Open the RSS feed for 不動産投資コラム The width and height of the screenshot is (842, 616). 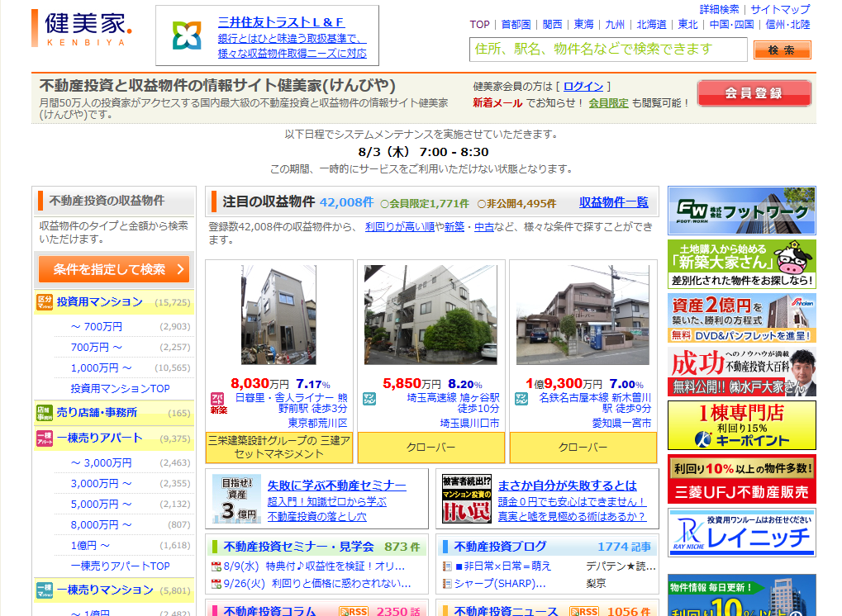pos(353,611)
